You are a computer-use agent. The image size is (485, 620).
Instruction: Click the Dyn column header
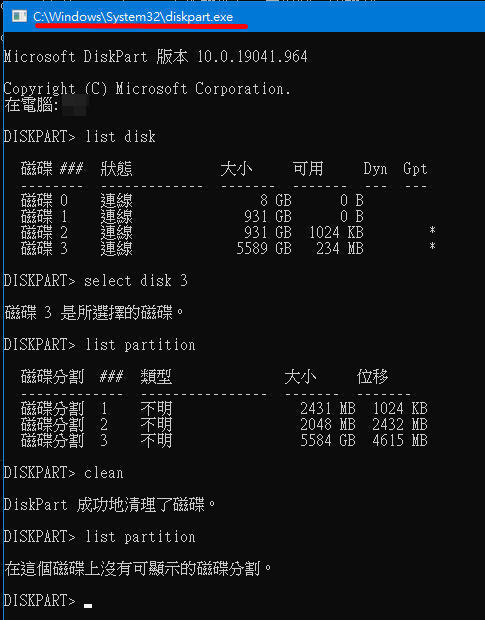coord(375,169)
